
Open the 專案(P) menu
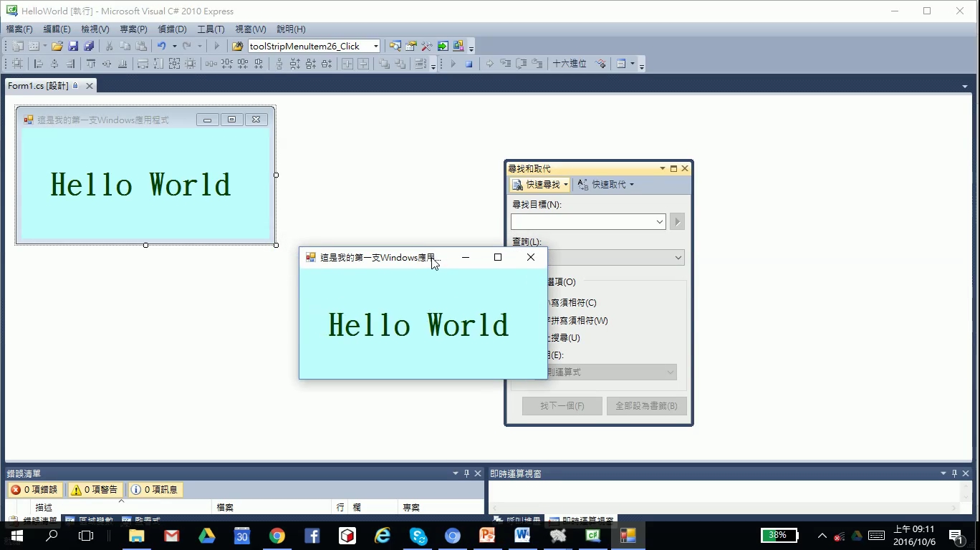pos(133,29)
